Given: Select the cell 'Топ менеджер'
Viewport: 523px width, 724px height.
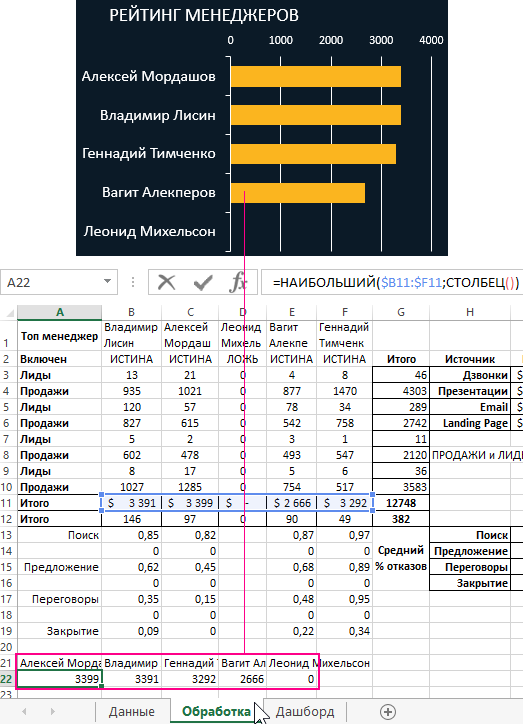Looking at the screenshot, I should pyautogui.click(x=60, y=336).
